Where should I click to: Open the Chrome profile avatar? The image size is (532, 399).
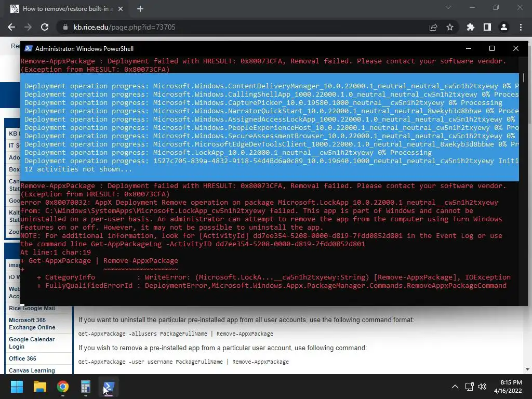(504, 27)
